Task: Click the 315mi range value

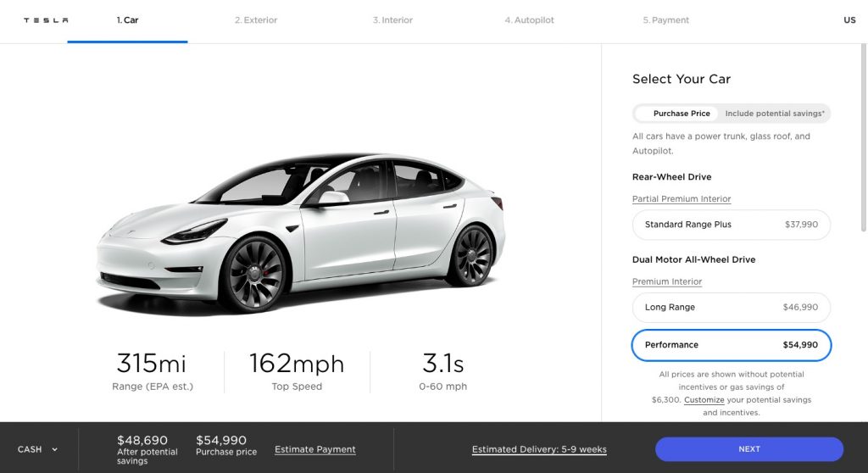Action: tap(151, 364)
